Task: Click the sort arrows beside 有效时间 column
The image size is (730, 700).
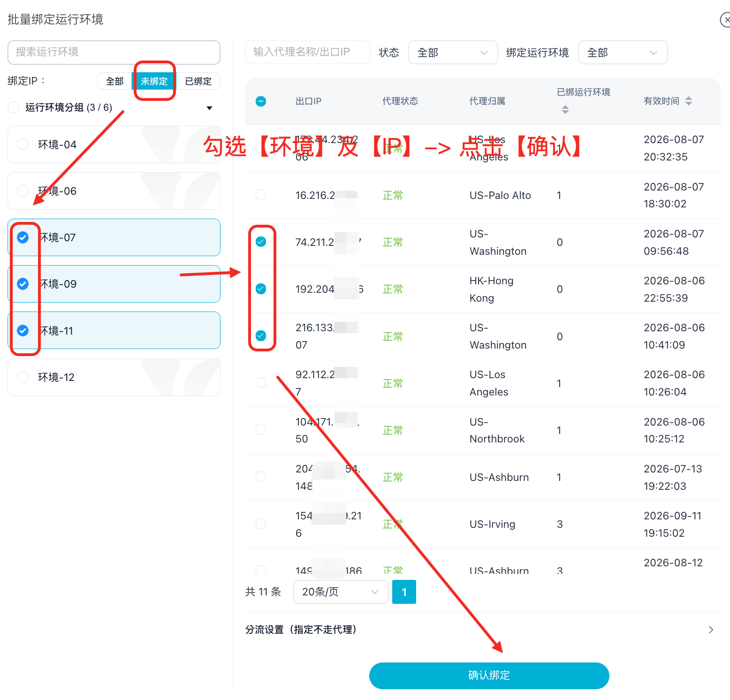Action: [688, 101]
